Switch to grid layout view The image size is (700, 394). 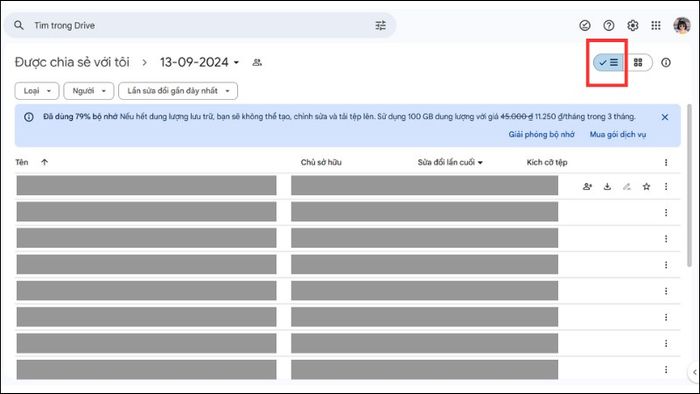point(638,62)
